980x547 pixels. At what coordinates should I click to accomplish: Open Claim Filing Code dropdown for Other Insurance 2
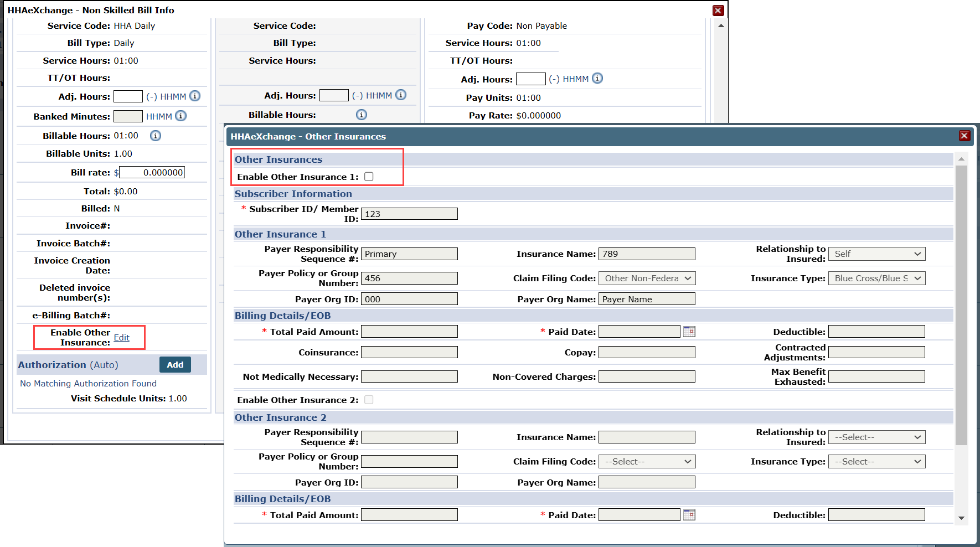pos(647,461)
